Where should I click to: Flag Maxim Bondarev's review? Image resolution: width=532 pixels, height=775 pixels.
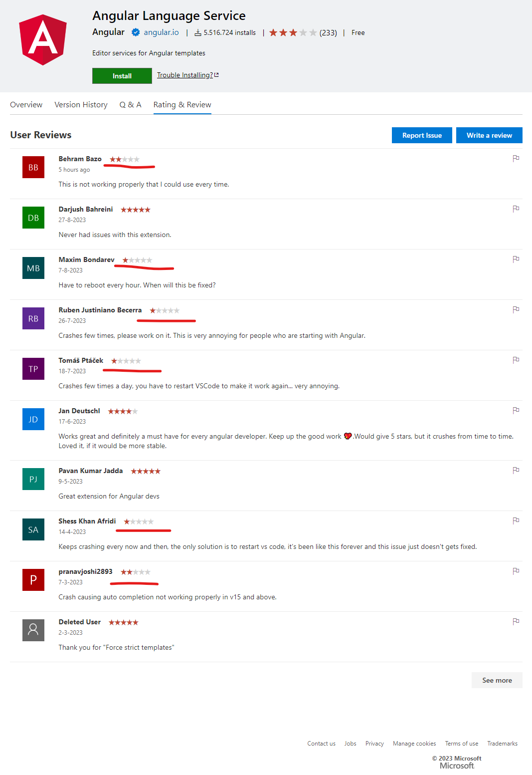[x=516, y=259]
